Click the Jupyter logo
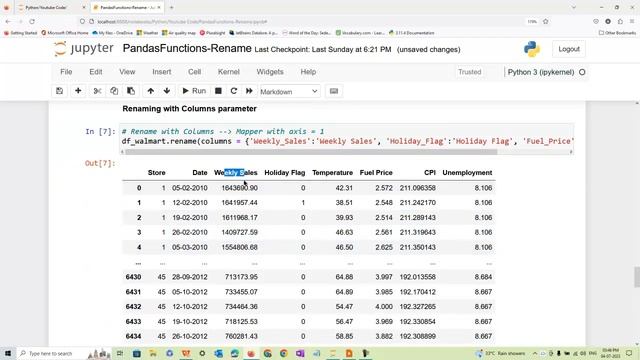This screenshot has width=640, height=360. [x=84, y=49]
